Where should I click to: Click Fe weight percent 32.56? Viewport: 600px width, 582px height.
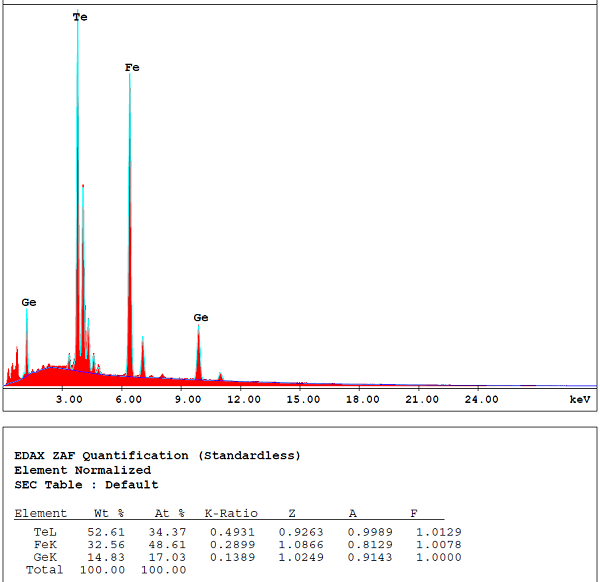click(106, 545)
